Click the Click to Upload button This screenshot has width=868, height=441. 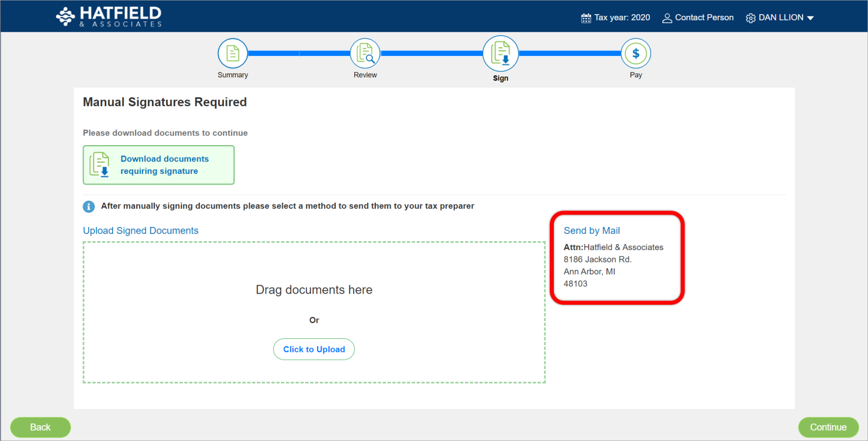click(314, 349)
